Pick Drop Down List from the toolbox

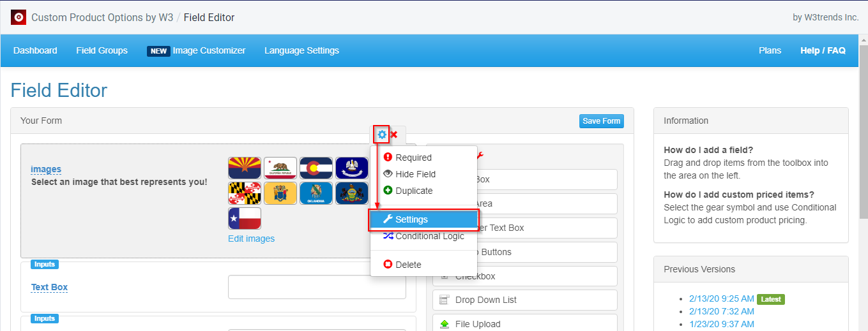tap(525, 300)
